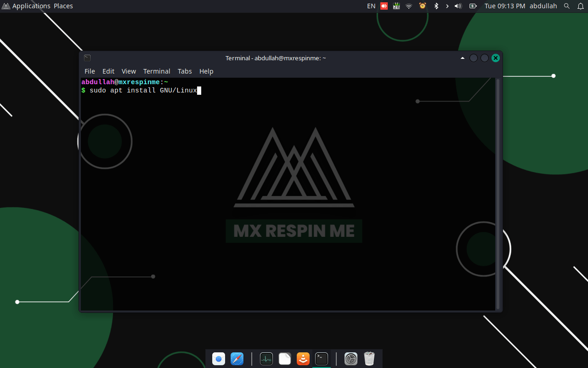Open the File menu in Terminal

click(90, 71)
